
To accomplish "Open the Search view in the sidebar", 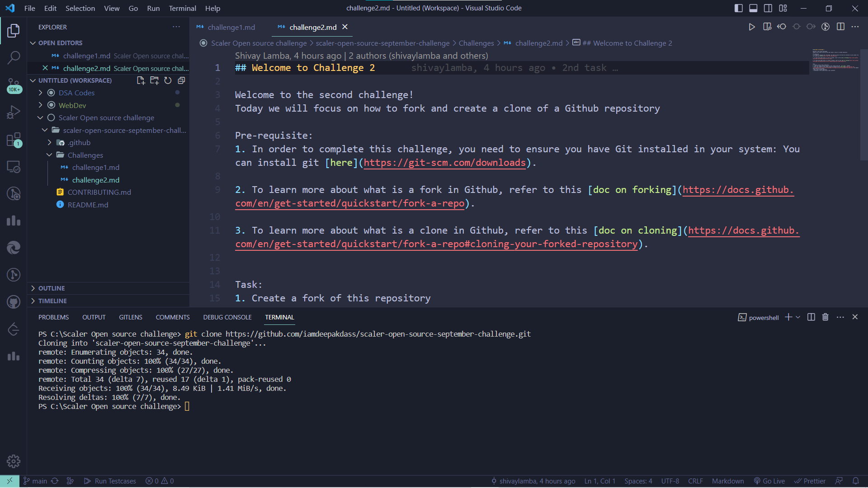I will point(14,58).
